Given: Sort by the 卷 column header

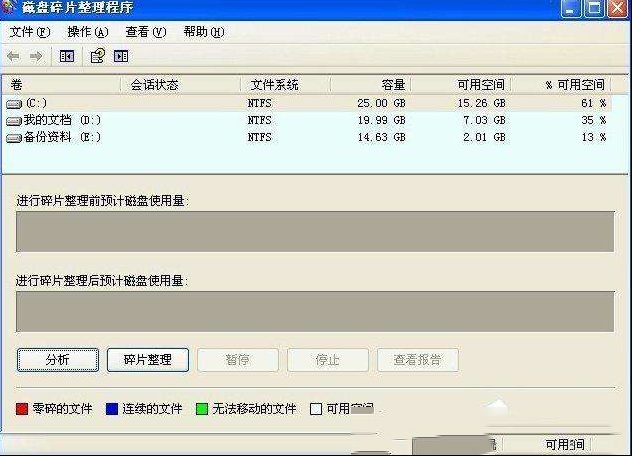Looking at the screenshot, I should coord(61,85).
